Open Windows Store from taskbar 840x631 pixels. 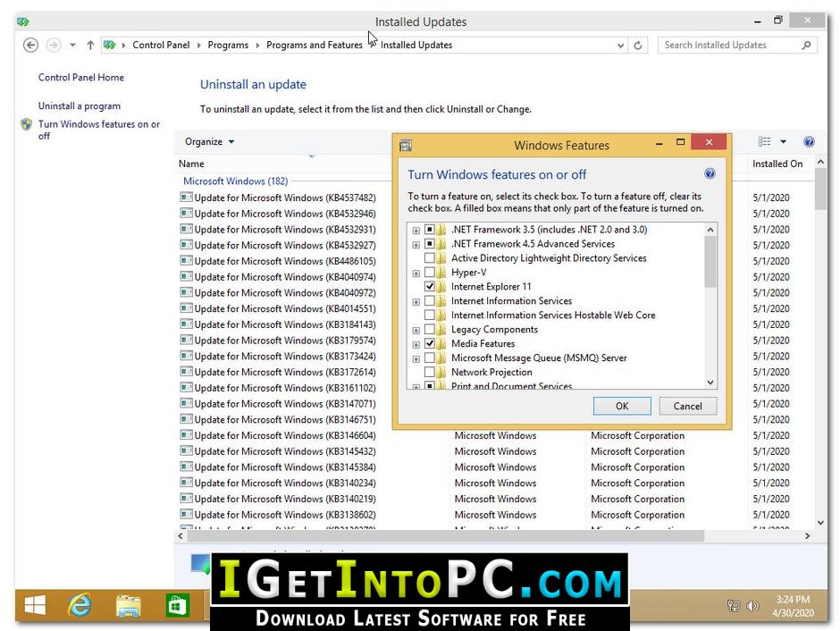tap(177, 606)
